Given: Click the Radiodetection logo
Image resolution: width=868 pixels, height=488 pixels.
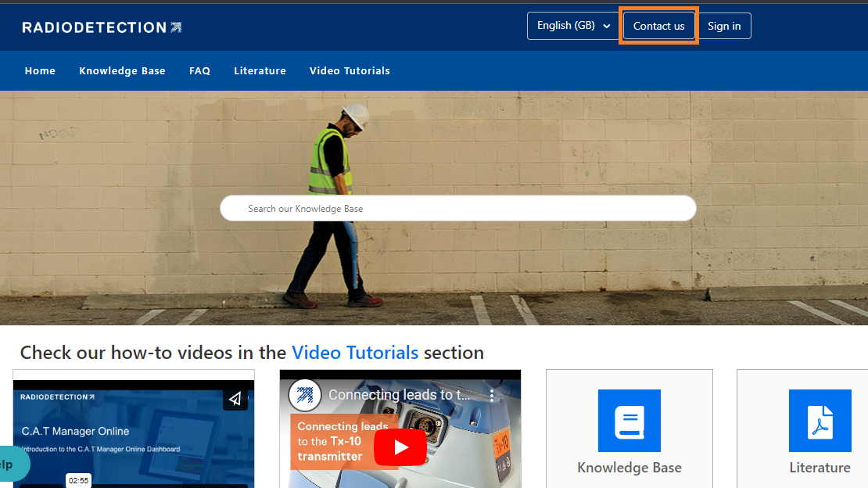Looking at the screenshot, I should click(102, 27).
